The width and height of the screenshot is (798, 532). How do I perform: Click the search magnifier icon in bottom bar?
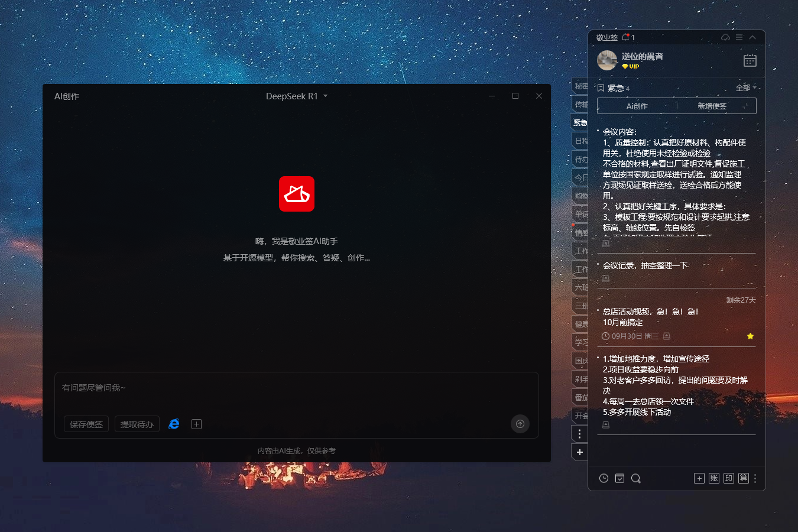636,478
